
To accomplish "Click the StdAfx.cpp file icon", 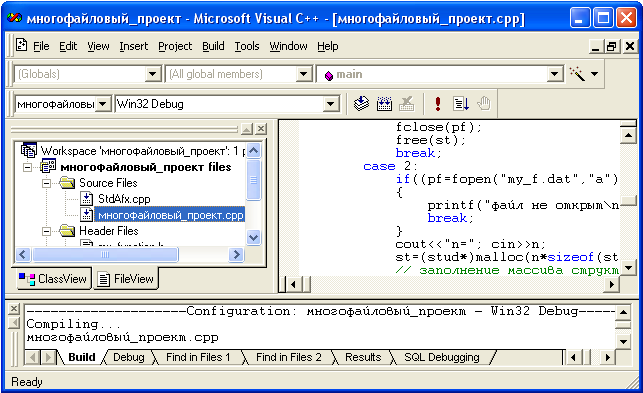I will [87, 199].
